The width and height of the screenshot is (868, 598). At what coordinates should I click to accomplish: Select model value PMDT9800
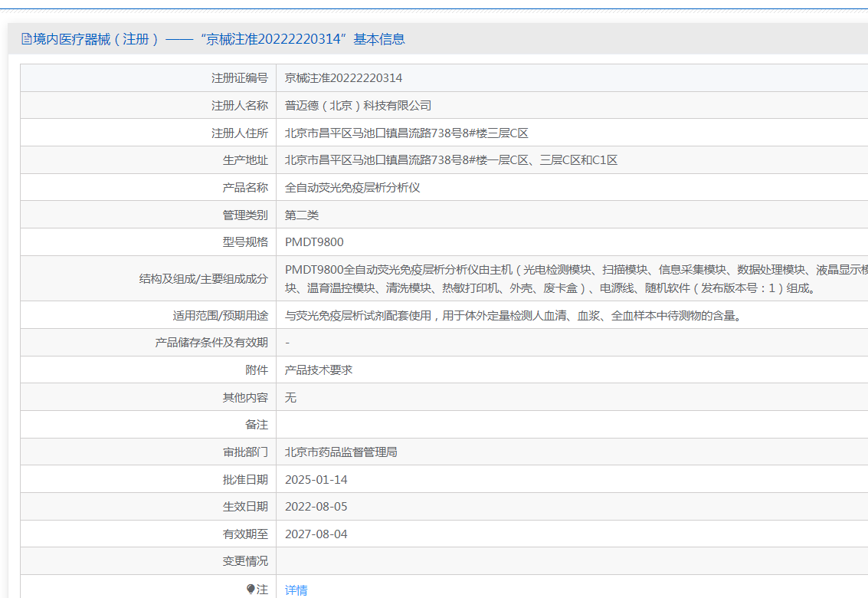(314, 242)
